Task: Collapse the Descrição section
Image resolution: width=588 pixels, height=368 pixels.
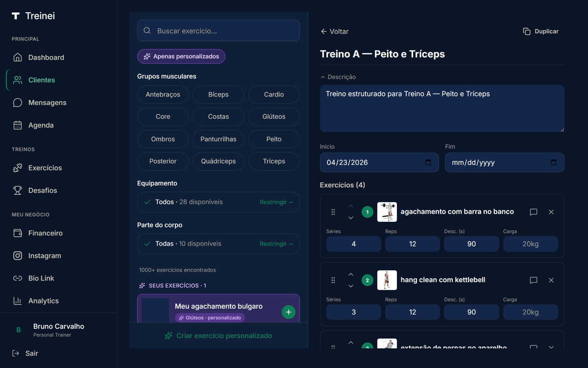Action: tap(338, 77)
